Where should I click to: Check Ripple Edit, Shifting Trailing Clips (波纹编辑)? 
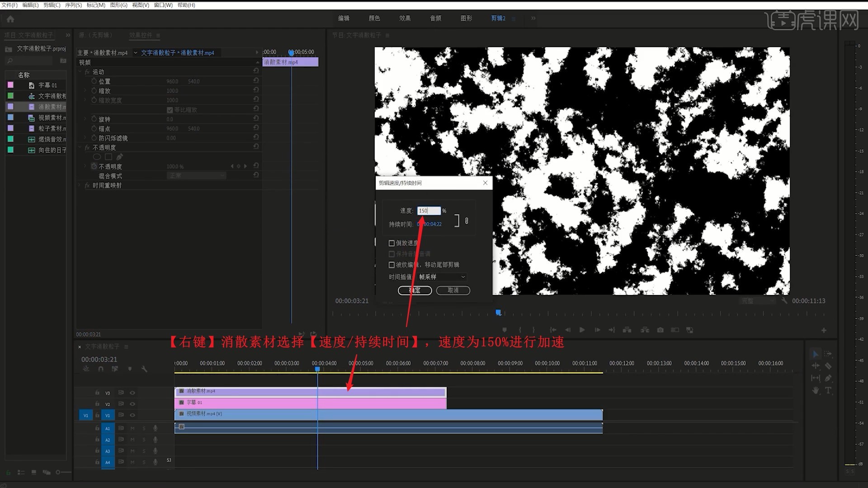pos(392,265)
